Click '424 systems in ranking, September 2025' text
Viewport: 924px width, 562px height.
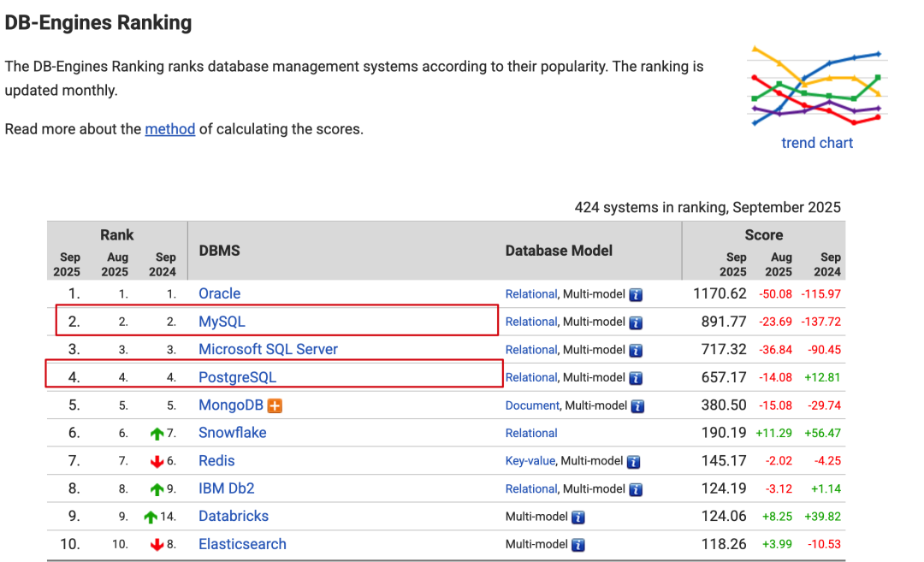tap(708, 207)
